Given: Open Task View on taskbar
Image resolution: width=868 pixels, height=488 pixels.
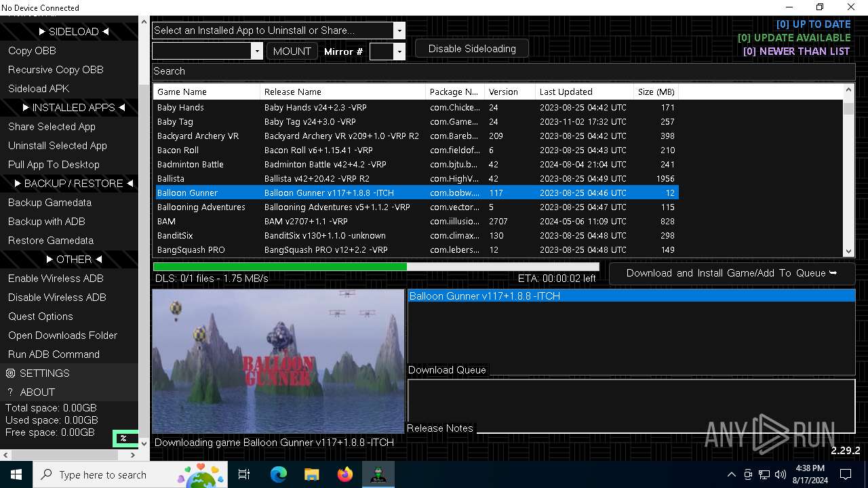Looking at the screenshot, I should point(244,474).
